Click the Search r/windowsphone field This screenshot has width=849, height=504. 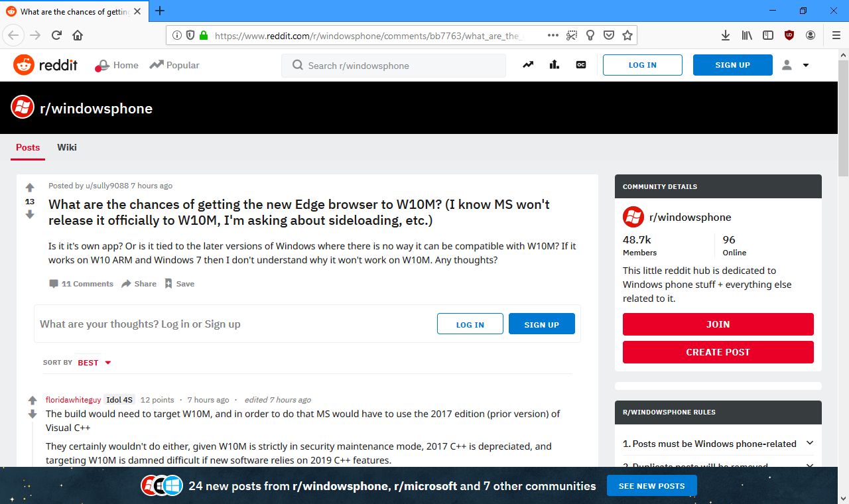pyautogui.click(x=394, y=66)
